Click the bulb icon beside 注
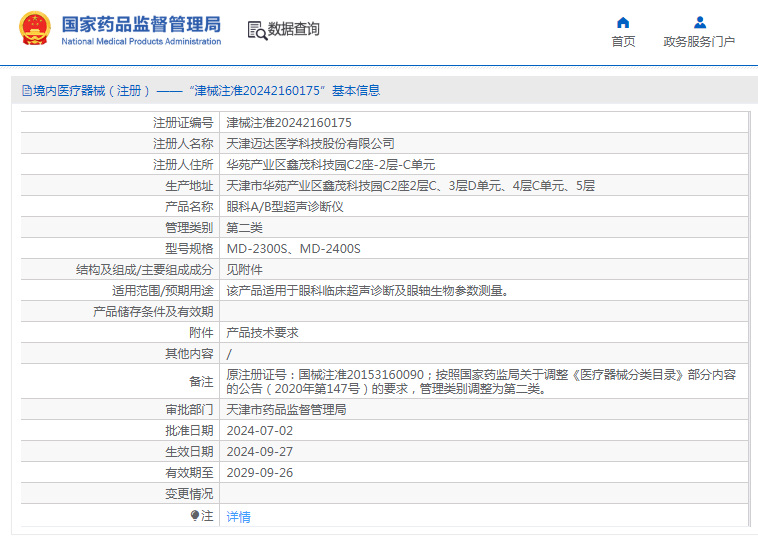This screenshot has height=537, width=758. click(x=195, y=516)
